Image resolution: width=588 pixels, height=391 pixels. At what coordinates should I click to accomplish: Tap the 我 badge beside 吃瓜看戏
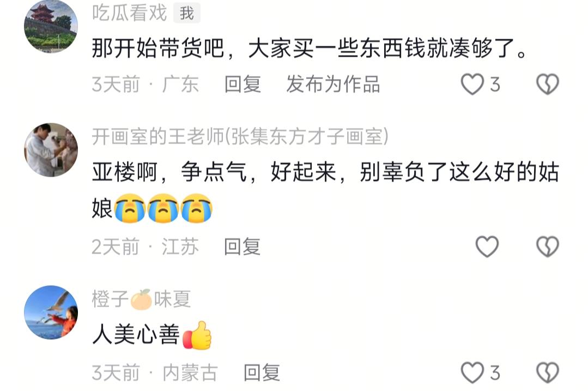point(187,13)
